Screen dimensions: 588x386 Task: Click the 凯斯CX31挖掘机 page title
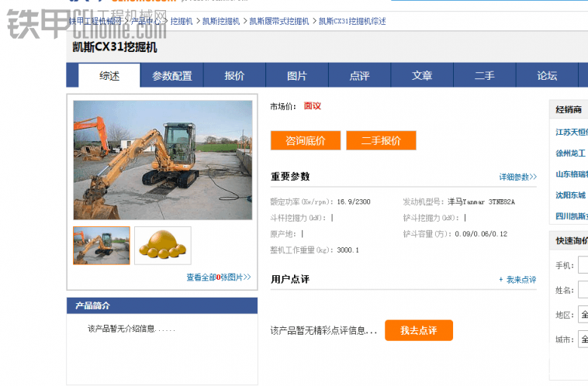coord(115,47)
